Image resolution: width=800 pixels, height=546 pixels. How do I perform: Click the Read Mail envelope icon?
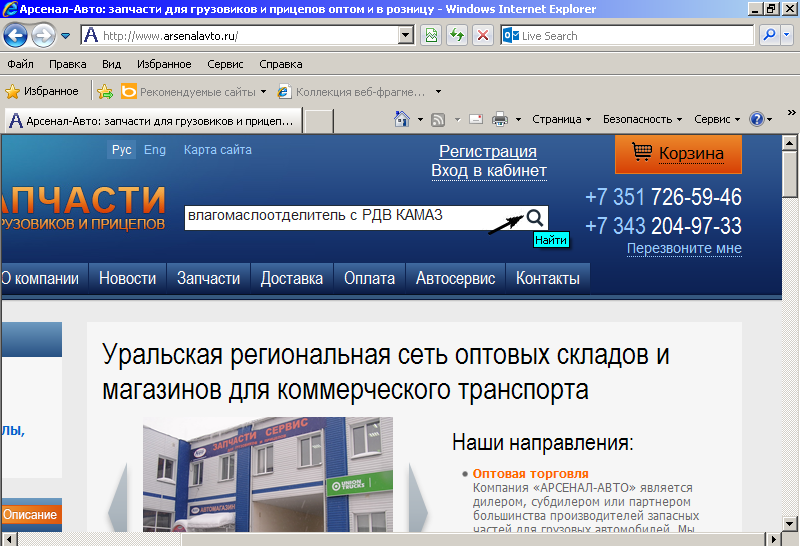coord(476,119)
